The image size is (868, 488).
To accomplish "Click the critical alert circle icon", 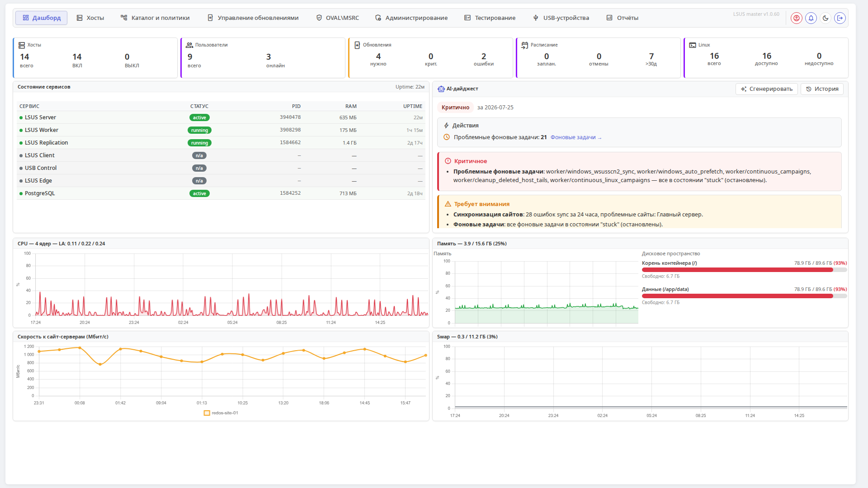I will [x=448, y=161].
